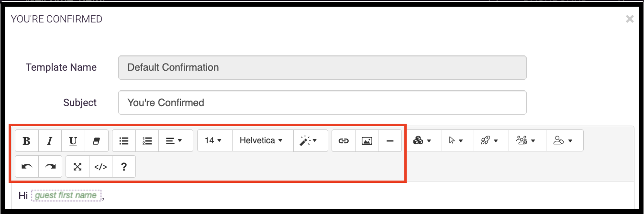
Task: Open the magic wand style dropdown
Action: pyautogui.click(x=311, y=140)
